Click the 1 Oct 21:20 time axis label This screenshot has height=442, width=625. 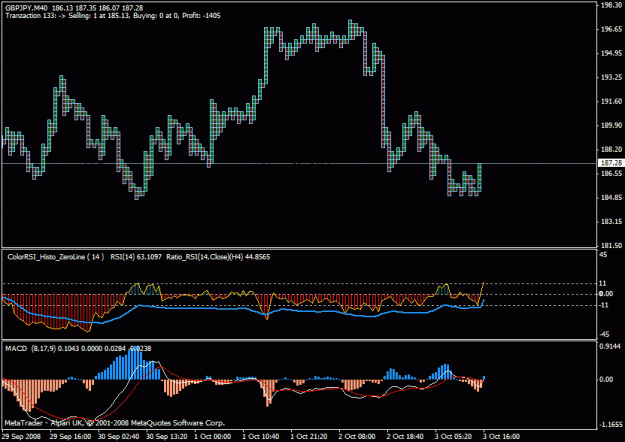tap(309, 436)
